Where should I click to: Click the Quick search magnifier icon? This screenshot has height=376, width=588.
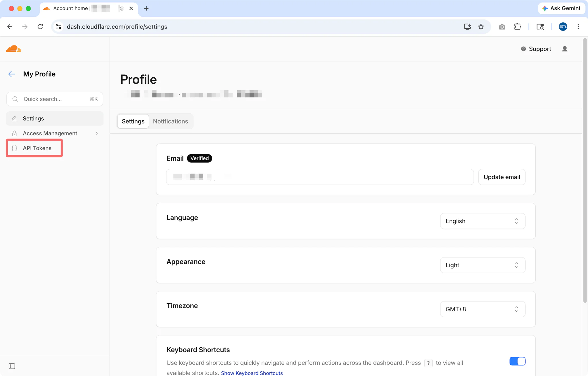(x=15, y=99)
